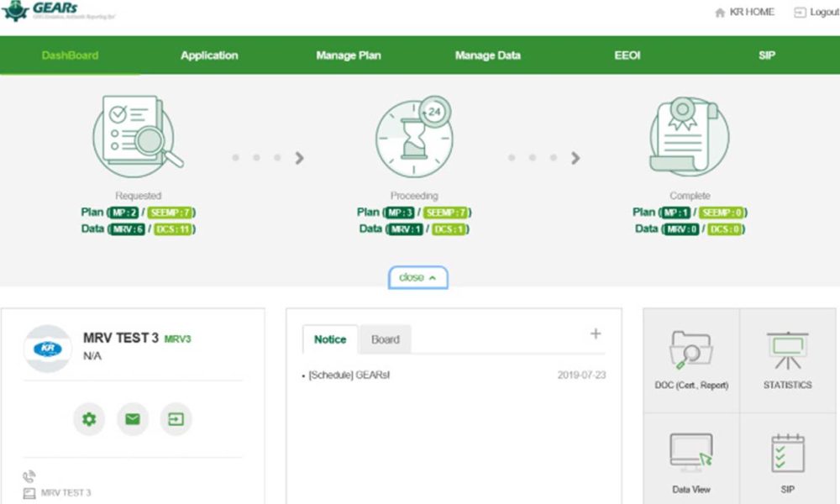Click the card icon beside MRV TEST 3
The width and height of the screenshot is (840, 504).
coord(29,493)
